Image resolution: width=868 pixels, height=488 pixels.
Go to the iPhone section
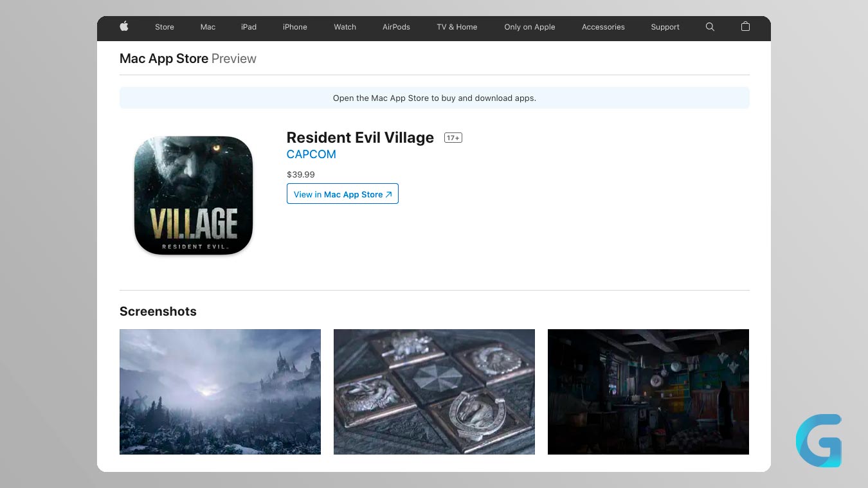(x=295, y=27)
